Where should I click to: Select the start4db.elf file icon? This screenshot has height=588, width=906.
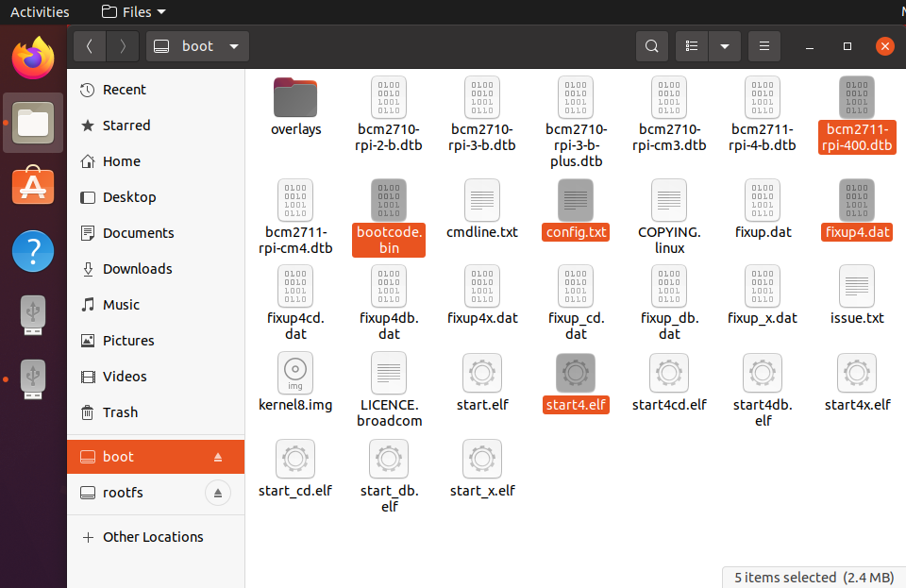point(763,373)
